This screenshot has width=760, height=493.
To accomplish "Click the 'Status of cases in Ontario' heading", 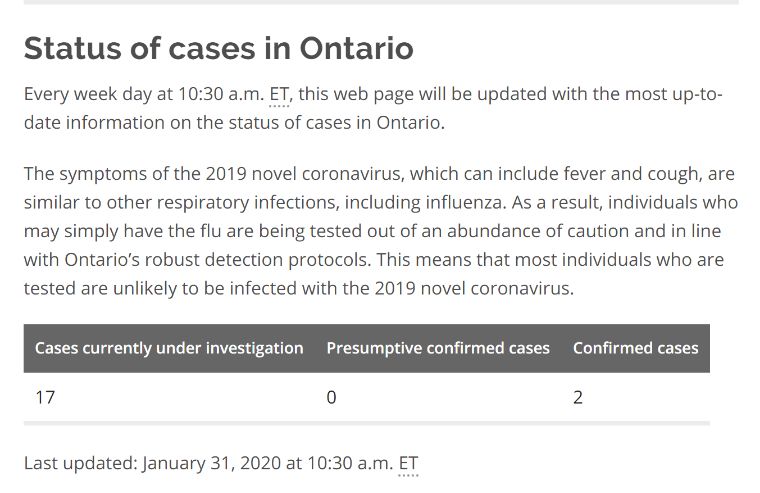I will [219, 48].
